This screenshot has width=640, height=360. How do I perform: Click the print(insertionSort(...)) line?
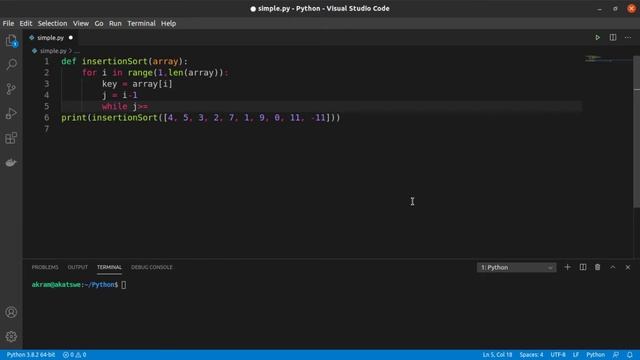[x=201, y=118]
